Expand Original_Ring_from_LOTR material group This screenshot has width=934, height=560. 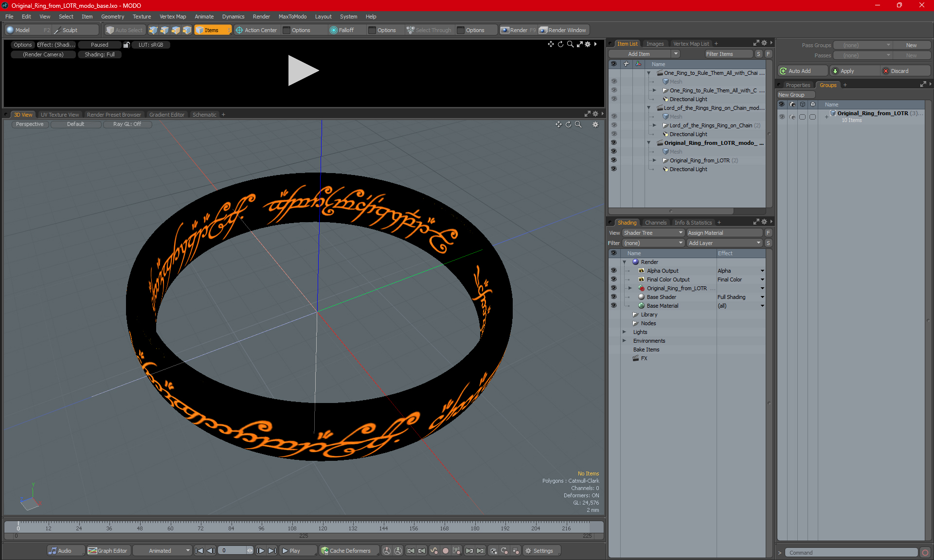coord(630,288)
